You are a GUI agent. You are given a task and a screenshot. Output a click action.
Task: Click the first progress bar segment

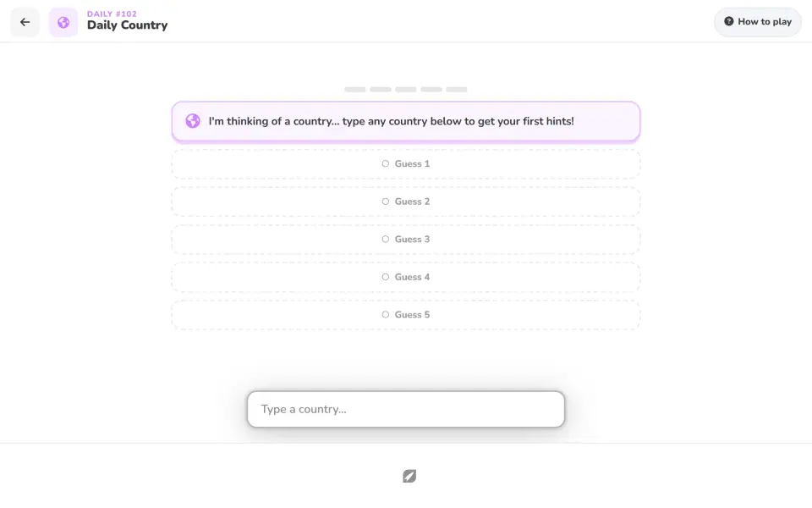[x=355, y=89]
